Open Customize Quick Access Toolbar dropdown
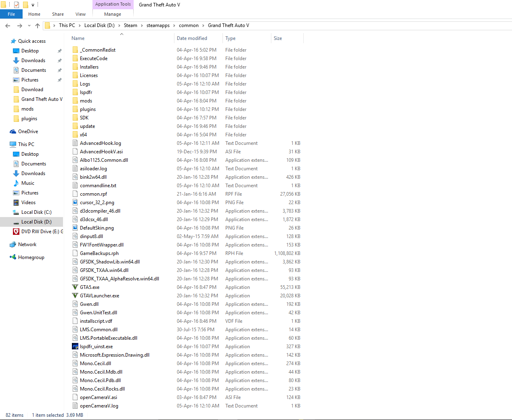512x420 pixels. [33, 5]
